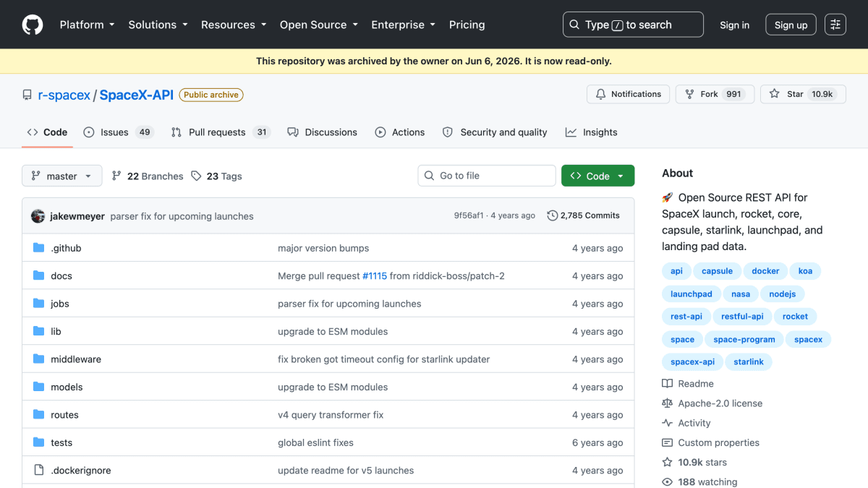This screenshot has width=868, height=488.
Task: Select the Code tab
Action: [47, 132]
